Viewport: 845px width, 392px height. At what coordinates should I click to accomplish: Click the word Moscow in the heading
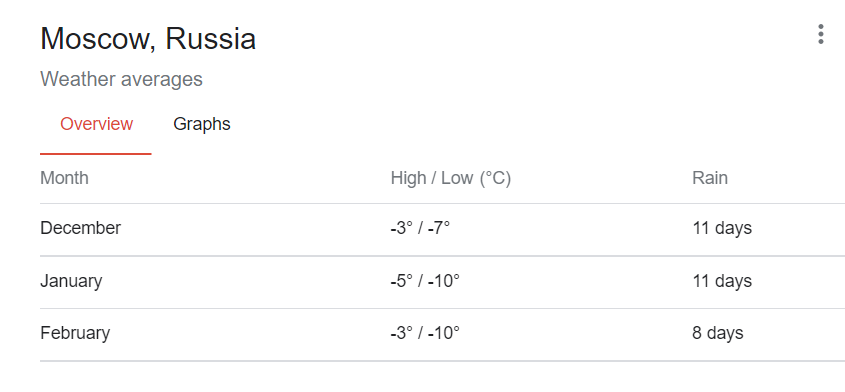(x=96, y=39)
